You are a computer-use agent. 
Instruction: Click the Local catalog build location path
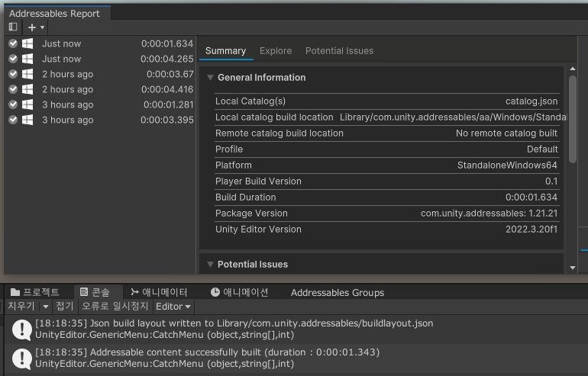pyautogui.click(x=453, y=117)
